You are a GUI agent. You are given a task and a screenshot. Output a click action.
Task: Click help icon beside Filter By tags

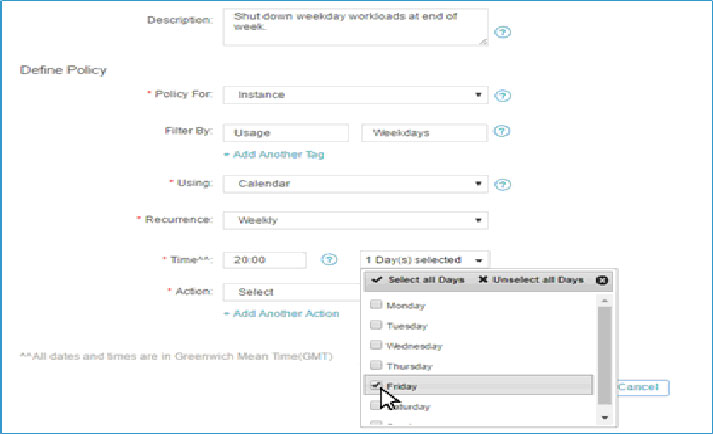tap(502, 131)
